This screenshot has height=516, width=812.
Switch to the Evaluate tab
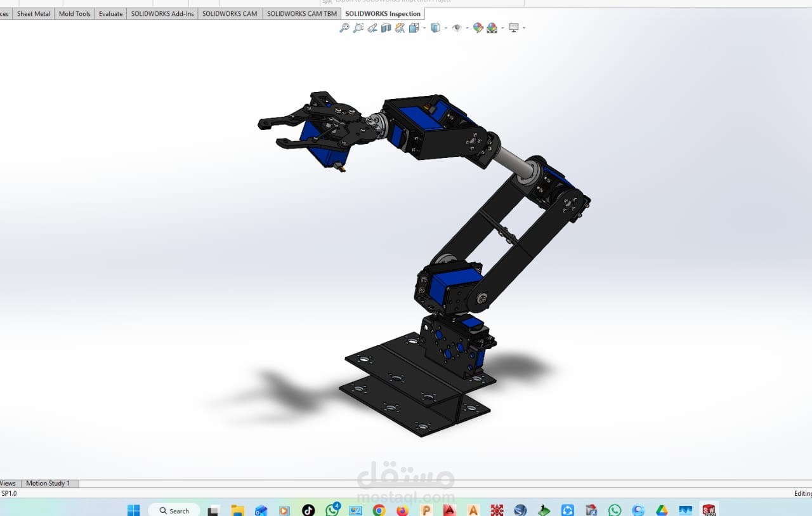111,13
